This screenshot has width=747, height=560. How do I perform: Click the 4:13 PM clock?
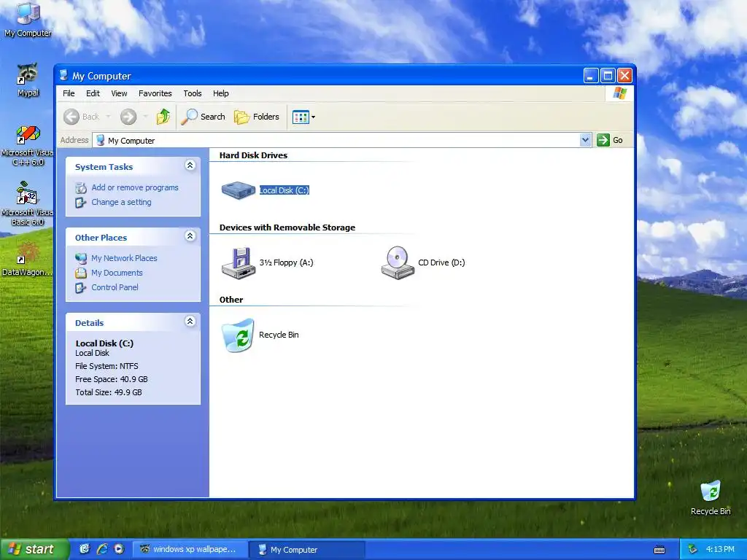720,550
